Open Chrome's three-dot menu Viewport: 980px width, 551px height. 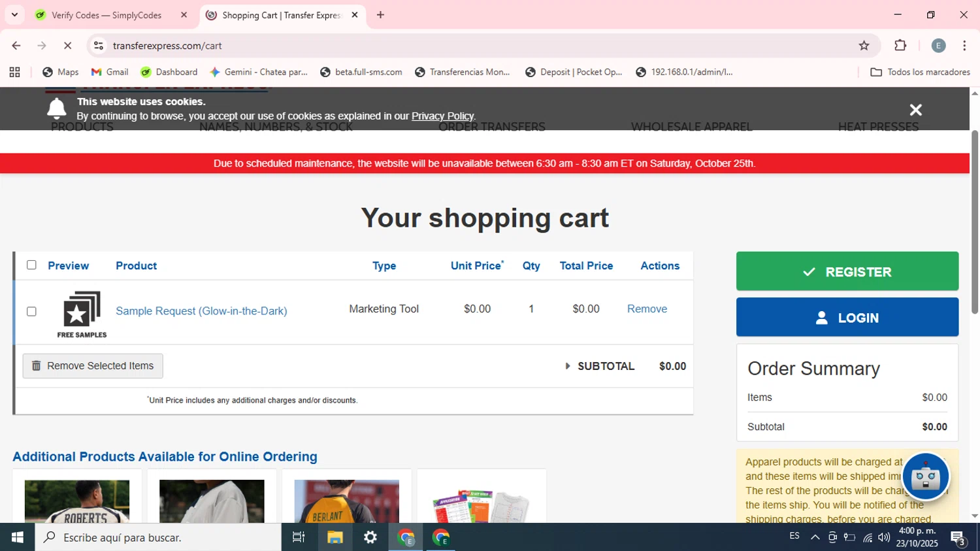coord(964,46)
